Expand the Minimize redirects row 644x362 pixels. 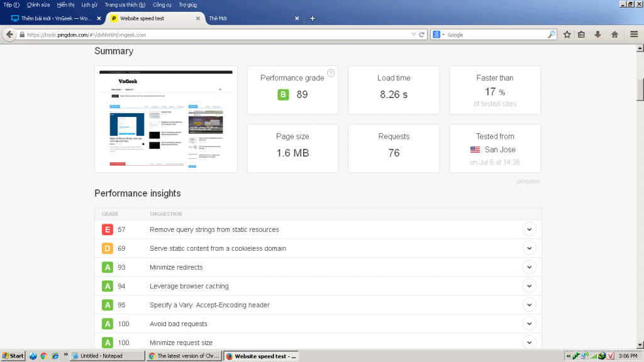point(530,267)
